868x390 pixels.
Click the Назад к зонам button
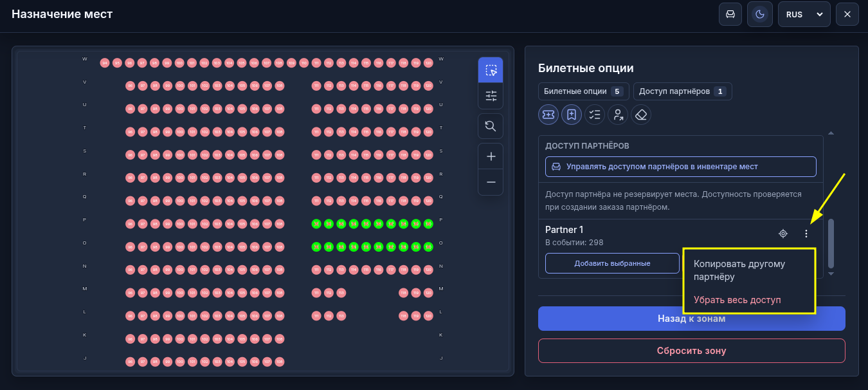[692, 319]
